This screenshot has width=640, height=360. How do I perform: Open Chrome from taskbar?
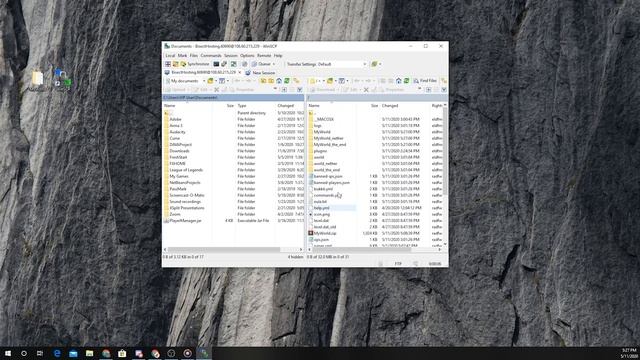[106, 353]
